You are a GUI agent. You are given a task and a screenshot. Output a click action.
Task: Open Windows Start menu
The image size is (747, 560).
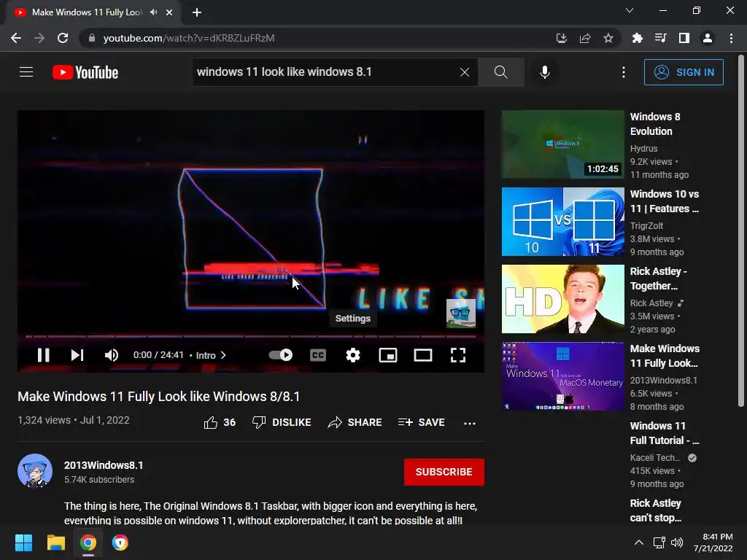click(23, 542)
